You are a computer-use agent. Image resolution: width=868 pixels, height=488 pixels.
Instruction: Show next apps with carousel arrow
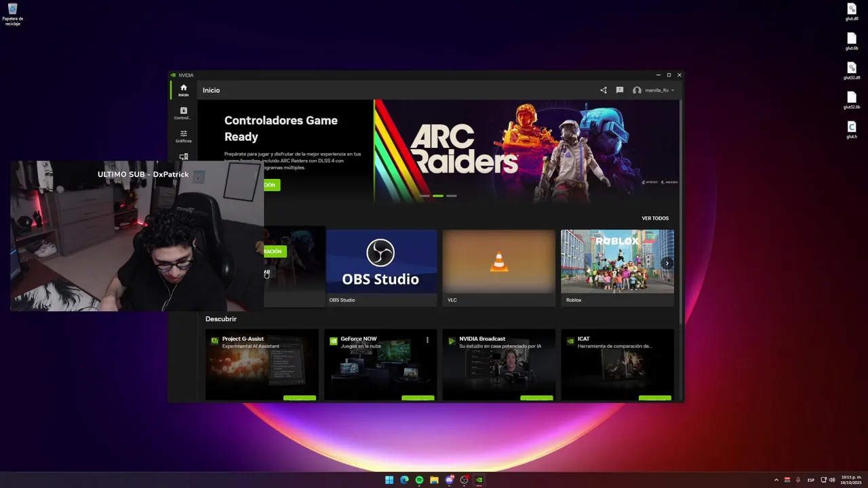(667, 263)
